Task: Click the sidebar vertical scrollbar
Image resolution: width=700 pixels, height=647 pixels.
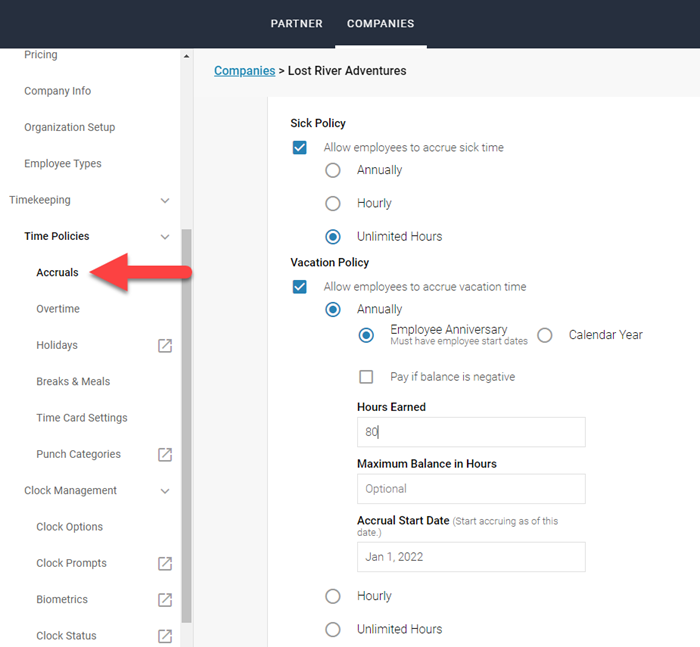Action: [186, 420]
